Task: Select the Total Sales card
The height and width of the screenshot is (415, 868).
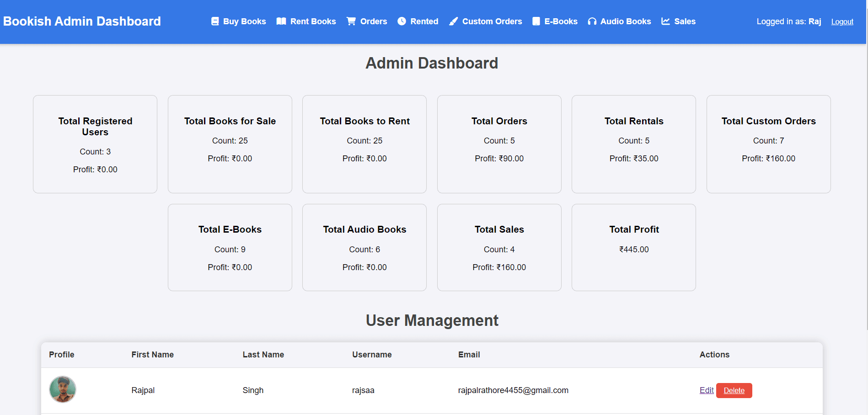Action: click(499, 247)
